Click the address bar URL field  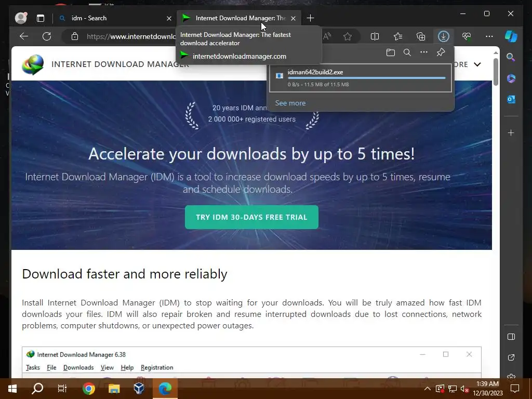(130, 36)
